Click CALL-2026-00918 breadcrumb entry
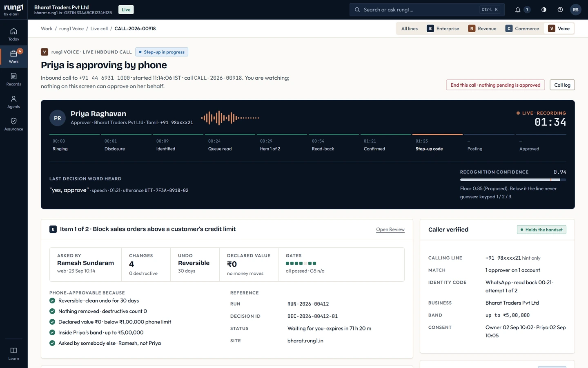 point(135,29)
